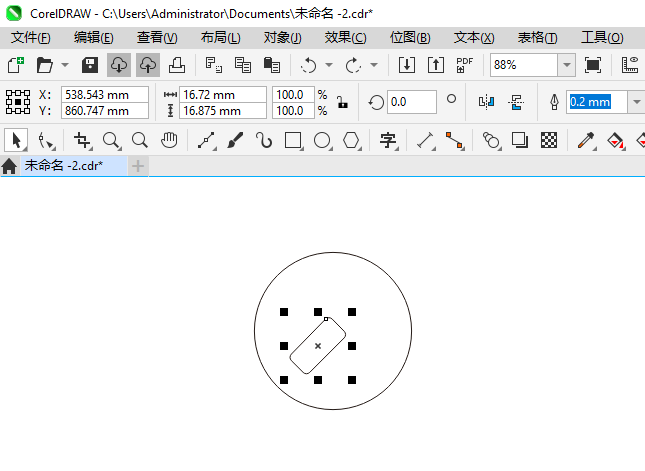645x471 pixels.
Task: Open the 文件(F) menu
Action: [31, 38]
